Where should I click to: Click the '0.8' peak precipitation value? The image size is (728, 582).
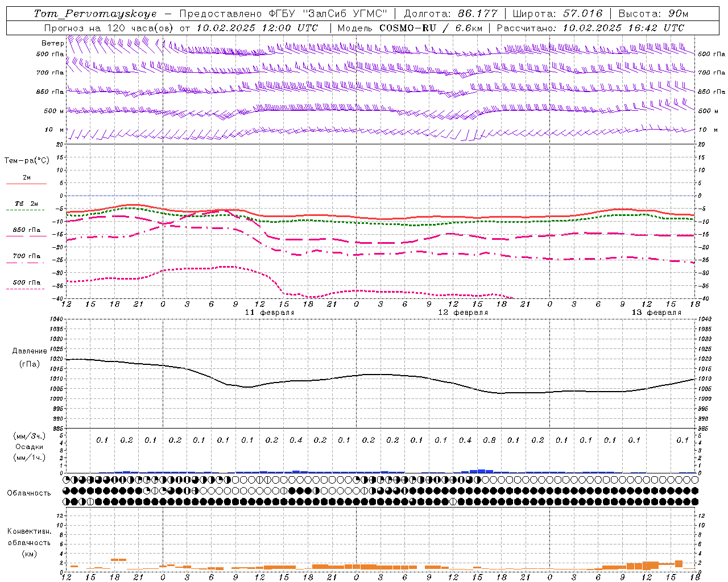(x=489, y=440)
